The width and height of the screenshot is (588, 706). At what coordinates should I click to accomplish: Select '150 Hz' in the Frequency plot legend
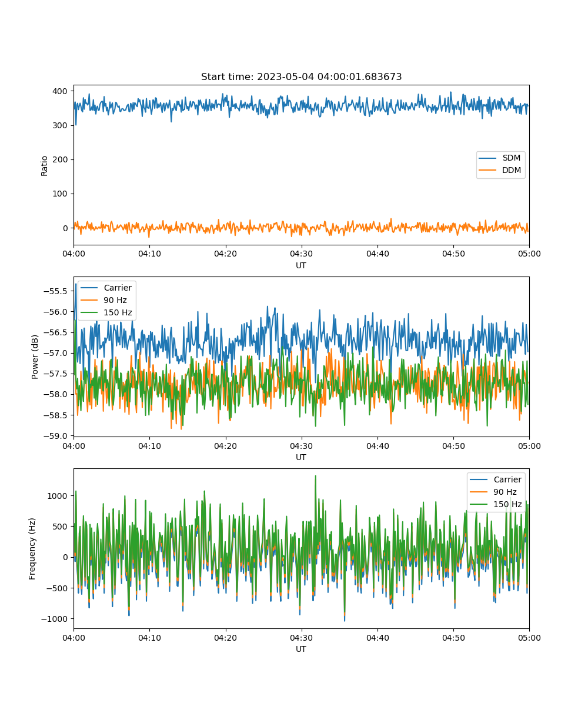[x=507, y=504]
